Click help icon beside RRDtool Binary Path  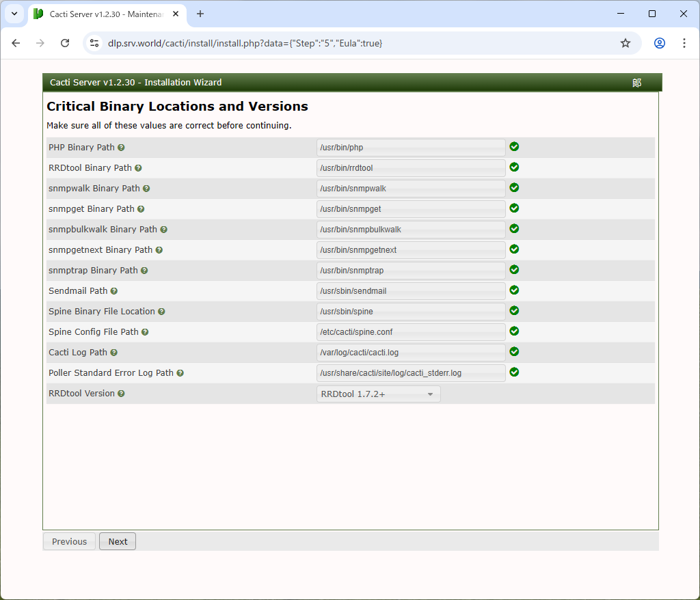pos(138,168)
